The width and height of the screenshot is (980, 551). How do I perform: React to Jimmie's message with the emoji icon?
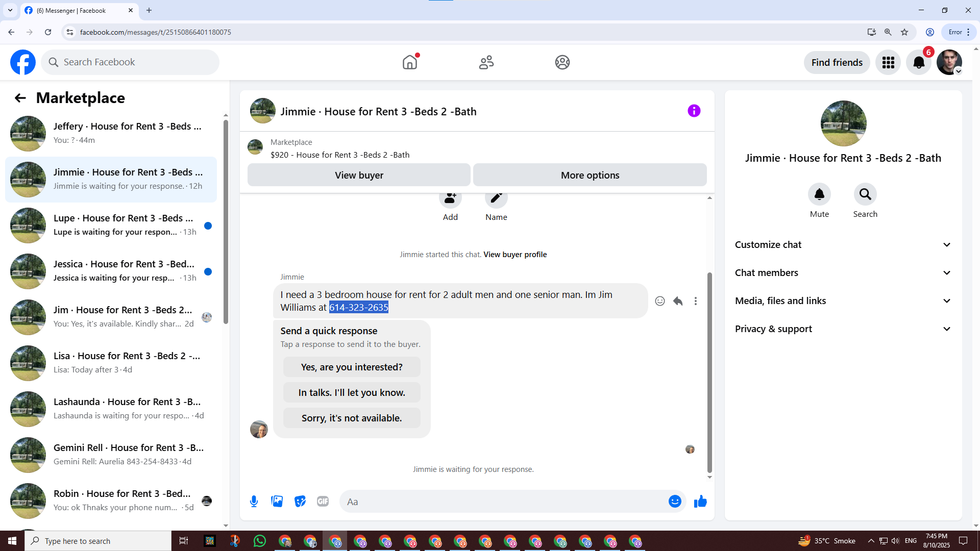point(660,301)
